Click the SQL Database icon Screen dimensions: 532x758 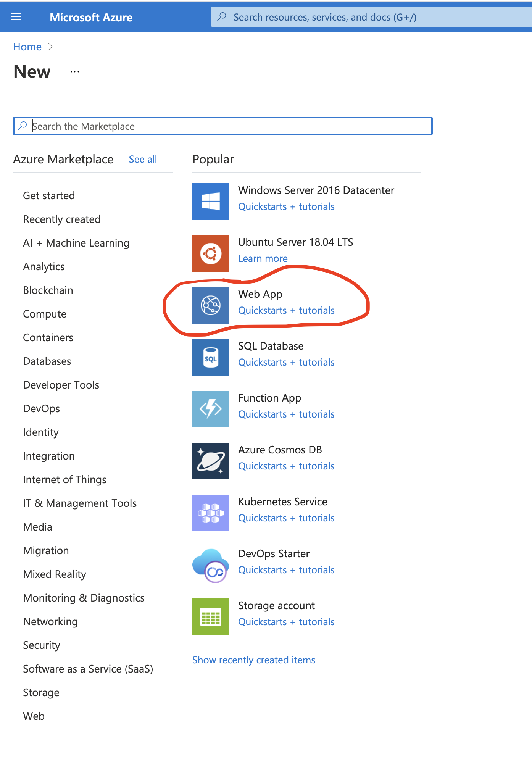point(211,357)
